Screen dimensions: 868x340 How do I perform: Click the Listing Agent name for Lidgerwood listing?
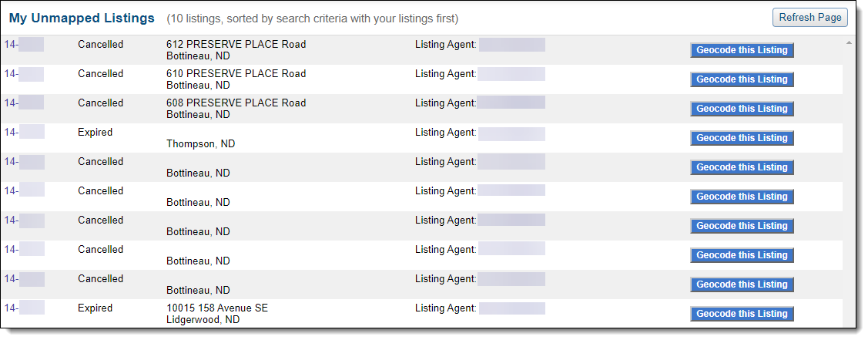511,308
